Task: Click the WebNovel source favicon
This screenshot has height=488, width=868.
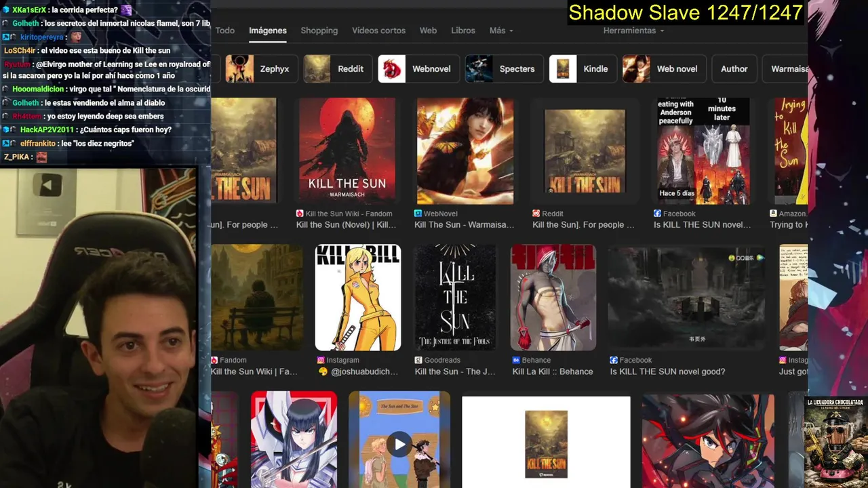Action: point(418,213)
